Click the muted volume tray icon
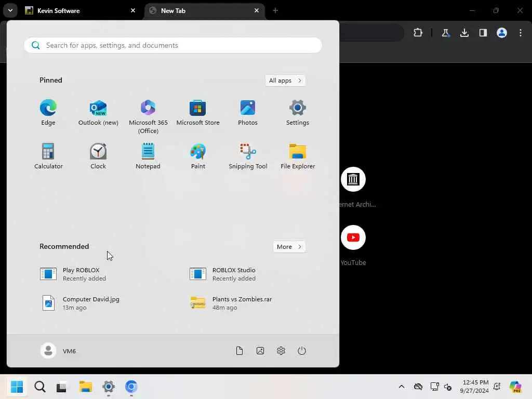 point(448,387)
